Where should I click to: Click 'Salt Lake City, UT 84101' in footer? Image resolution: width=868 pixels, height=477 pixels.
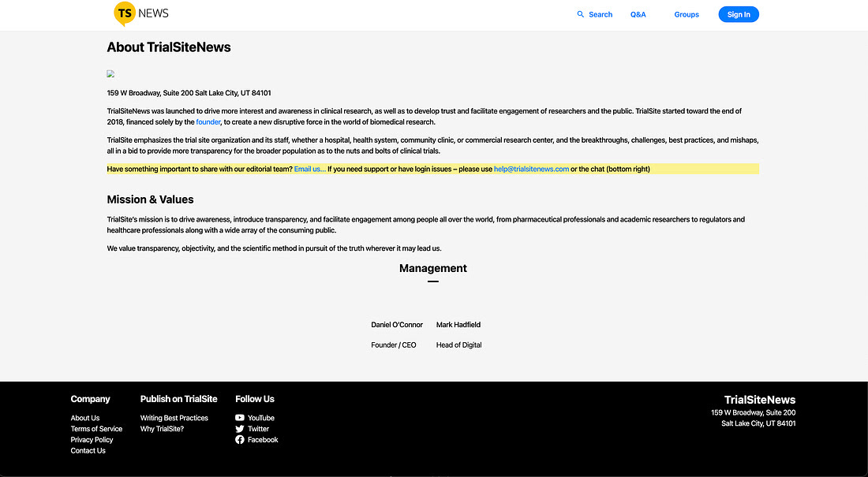point(758,423)
